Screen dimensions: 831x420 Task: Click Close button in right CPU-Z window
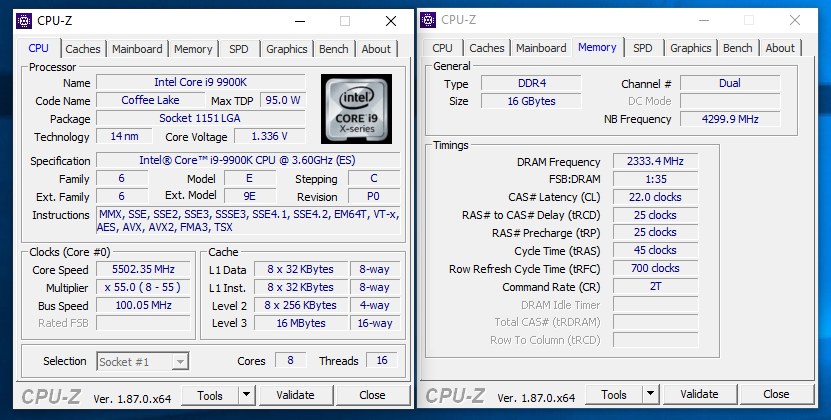tap(776, 394)
